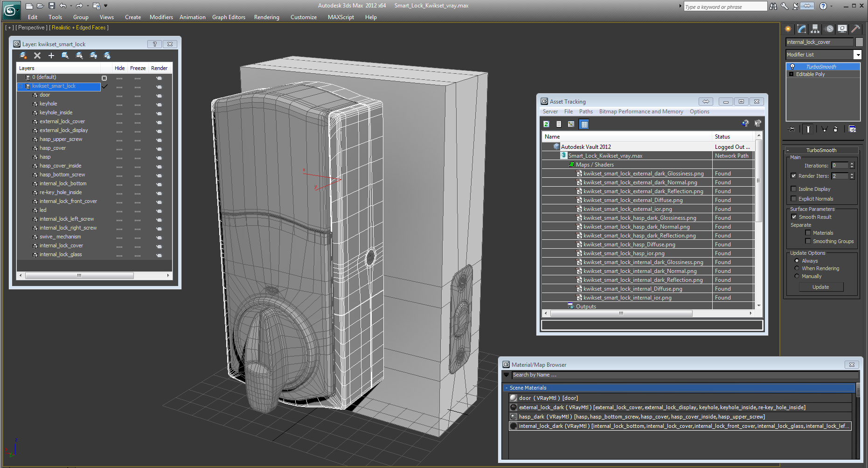Click the Name column header in Asset Tracking
Viewport: 868px width, 468px height.
click(627, 137)
